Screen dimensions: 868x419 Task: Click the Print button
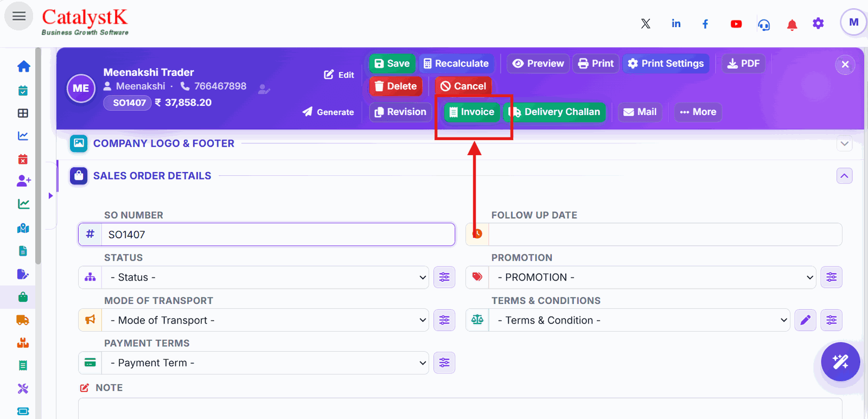(596, 64)
